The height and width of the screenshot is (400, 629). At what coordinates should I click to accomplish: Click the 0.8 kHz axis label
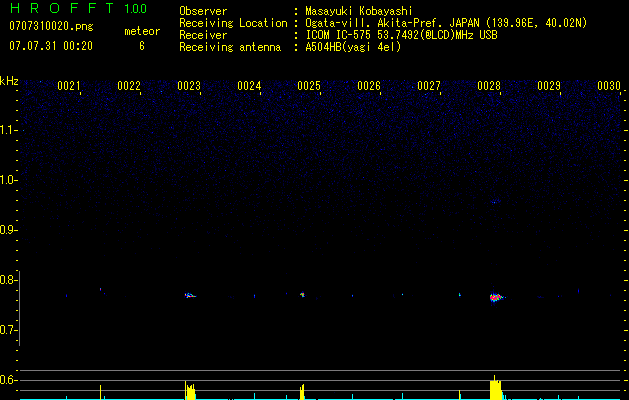coord(8,280)
